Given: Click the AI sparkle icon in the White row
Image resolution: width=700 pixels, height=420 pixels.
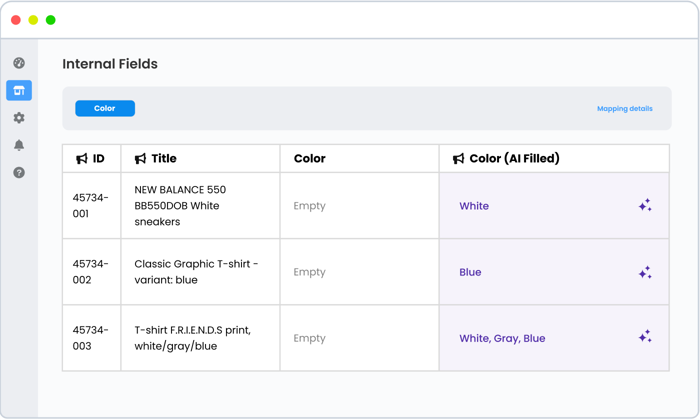Looking at the screenshot, I should point(645,206).
